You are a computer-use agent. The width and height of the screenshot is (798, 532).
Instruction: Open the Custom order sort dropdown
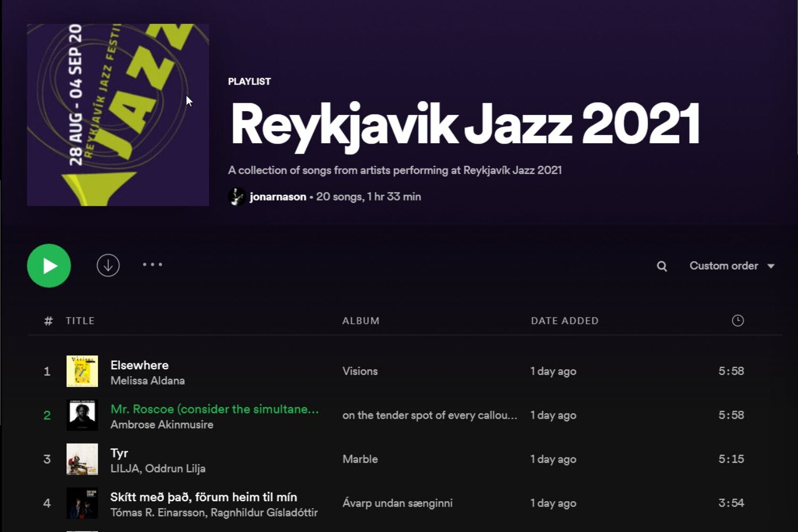[724, 265]
